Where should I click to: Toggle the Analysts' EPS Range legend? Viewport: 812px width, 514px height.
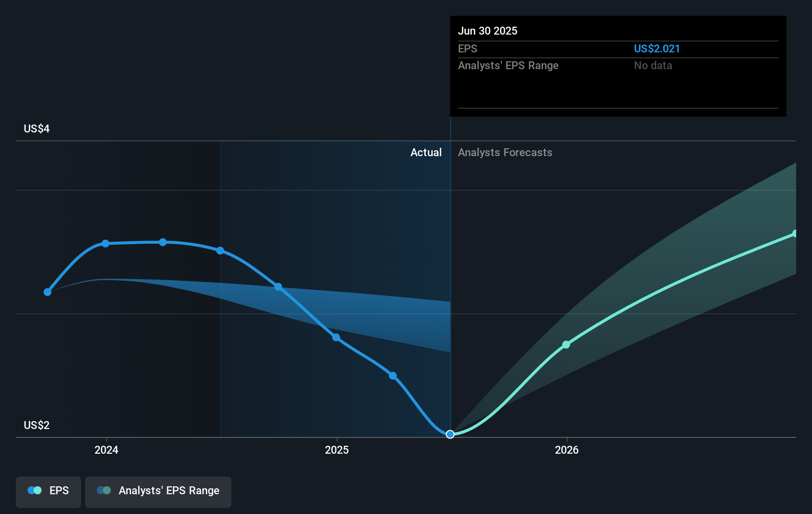tap(158, 492)
